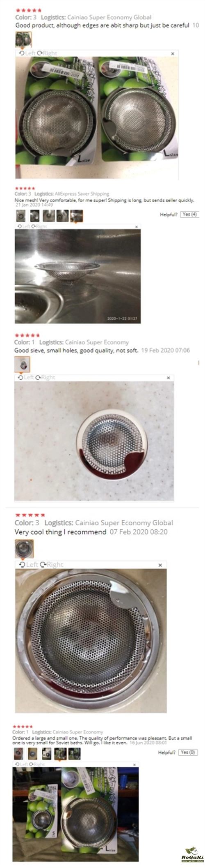
Task: Select first thumbnail in 'Nice mesh' review
Action: click(x=20, y=215)
